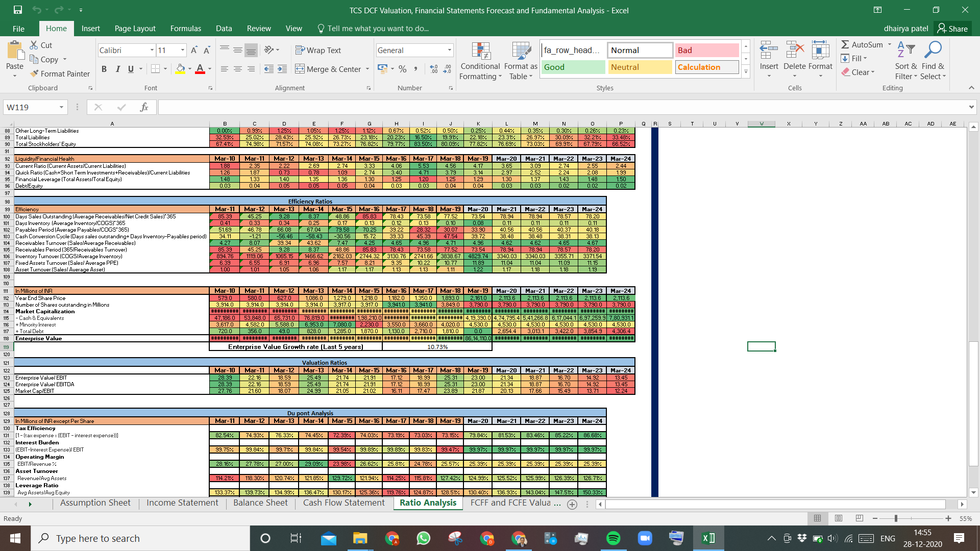980x551 pixels.
Task: Expand the cell Styles gallery
Action: coord(746,71)
